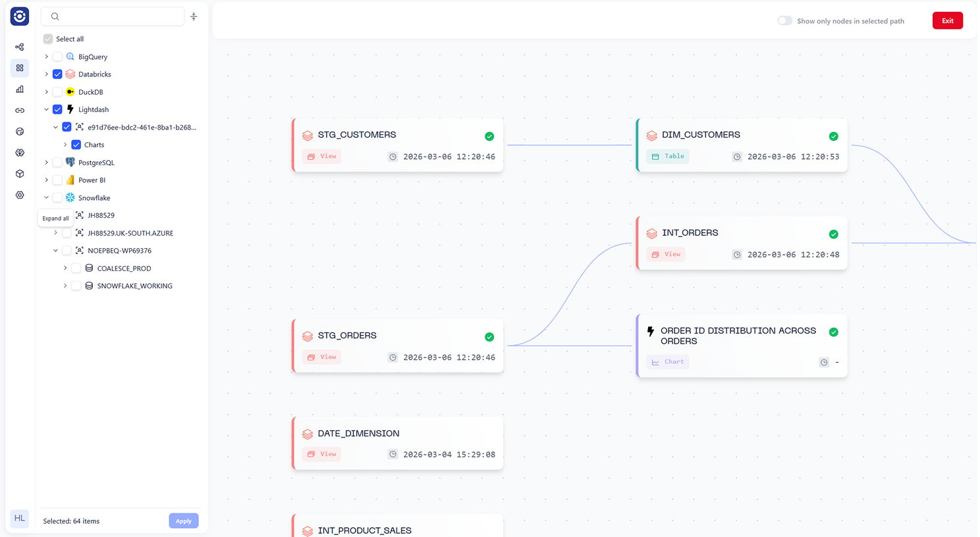
Task: Open the lineage graph view from the sidebar
Action: (20, 47)
